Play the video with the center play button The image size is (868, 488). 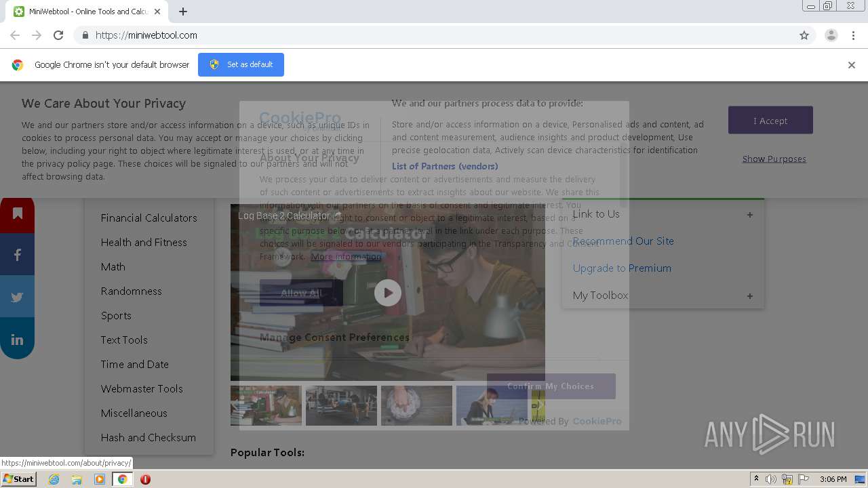click(x=388, y=293)
